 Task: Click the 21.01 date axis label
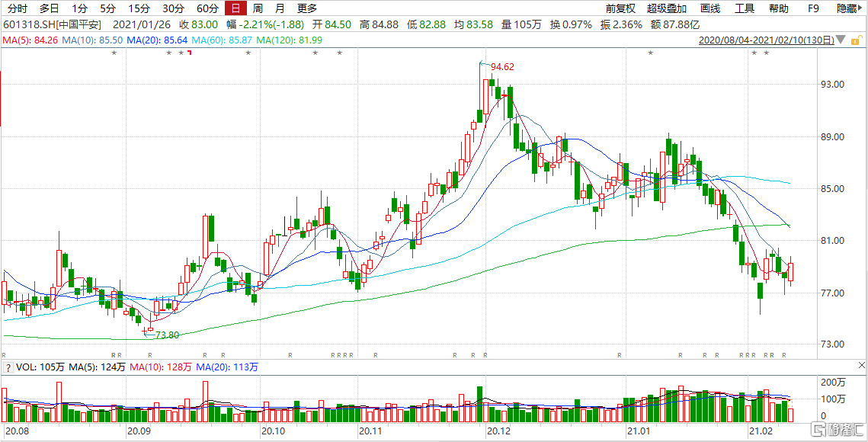pyautogui.click(x=639, y=430)
